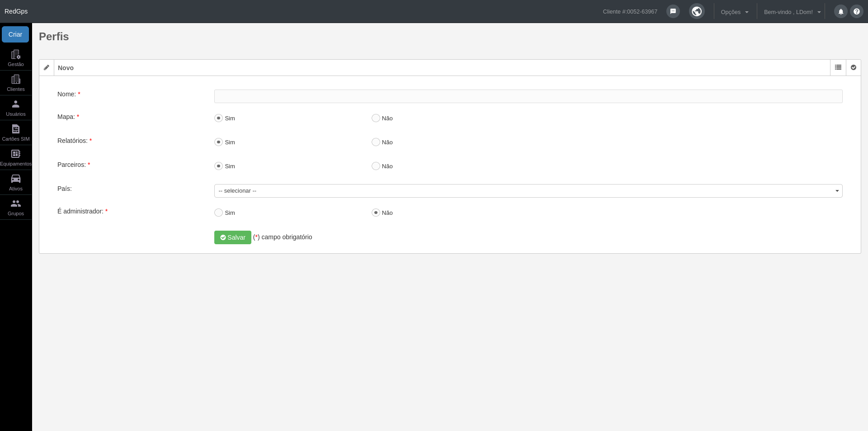This screenshot has height=431, width=868.
Task: Expand the País selecionar dropdown
Action: pos(528,191)
